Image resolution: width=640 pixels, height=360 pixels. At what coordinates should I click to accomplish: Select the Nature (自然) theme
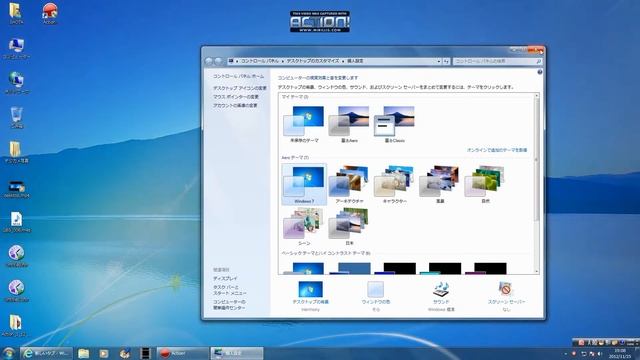click(x=485, y=184)
